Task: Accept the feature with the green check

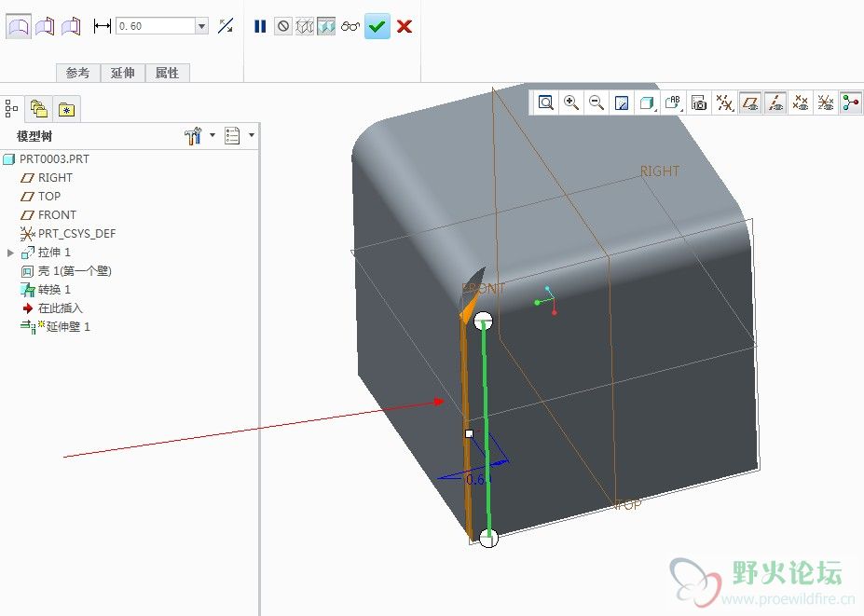Action: (377, 26)
